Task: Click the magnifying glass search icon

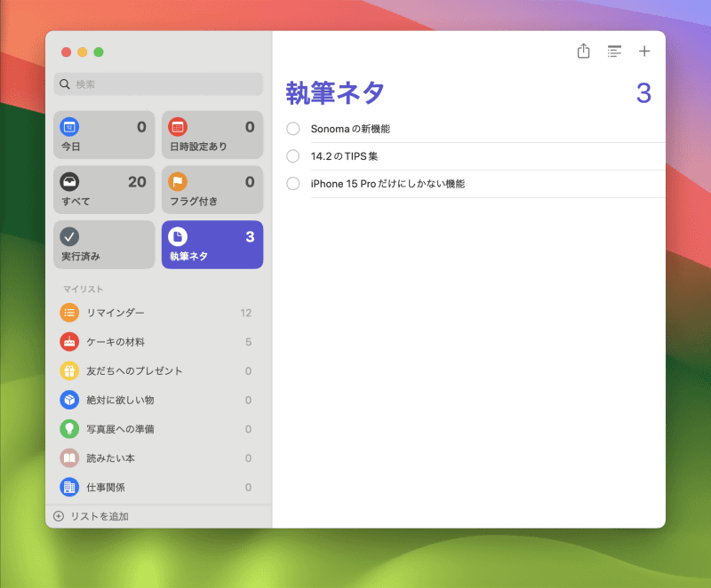Action: pos(65,84)
